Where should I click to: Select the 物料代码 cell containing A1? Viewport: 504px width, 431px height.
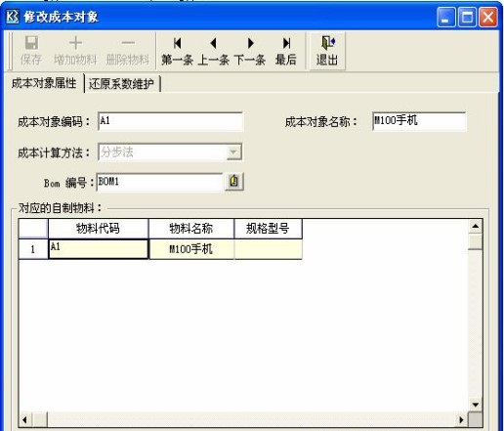pyautogui.click(x=99, y=249)
